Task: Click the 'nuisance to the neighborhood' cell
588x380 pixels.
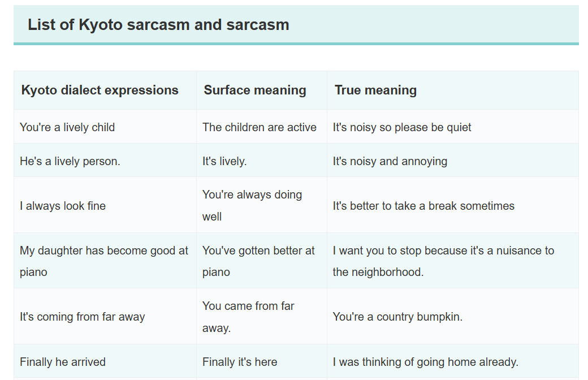Action: (453, 261)
